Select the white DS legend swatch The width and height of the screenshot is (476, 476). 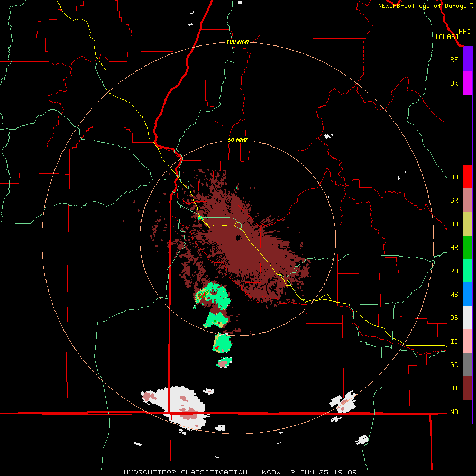[467, 317]
